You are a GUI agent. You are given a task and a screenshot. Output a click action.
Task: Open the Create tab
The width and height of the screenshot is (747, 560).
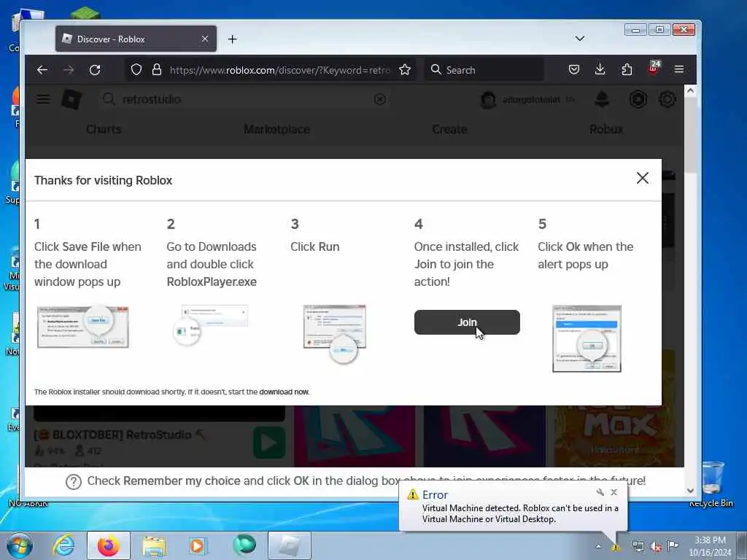click(449, 130)
